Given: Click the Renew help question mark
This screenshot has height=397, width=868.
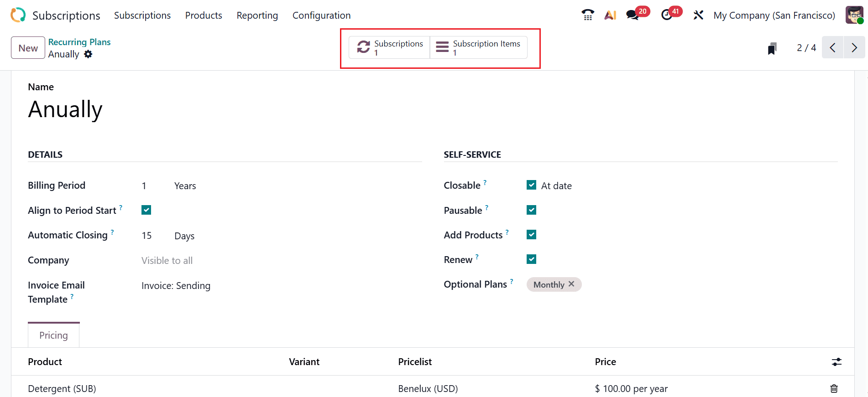Looking at the screenshot, I should (477, 257).
